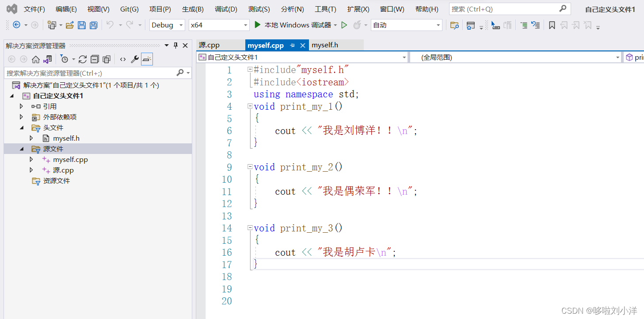Open the 帮助(H) menu

point(427,9)
